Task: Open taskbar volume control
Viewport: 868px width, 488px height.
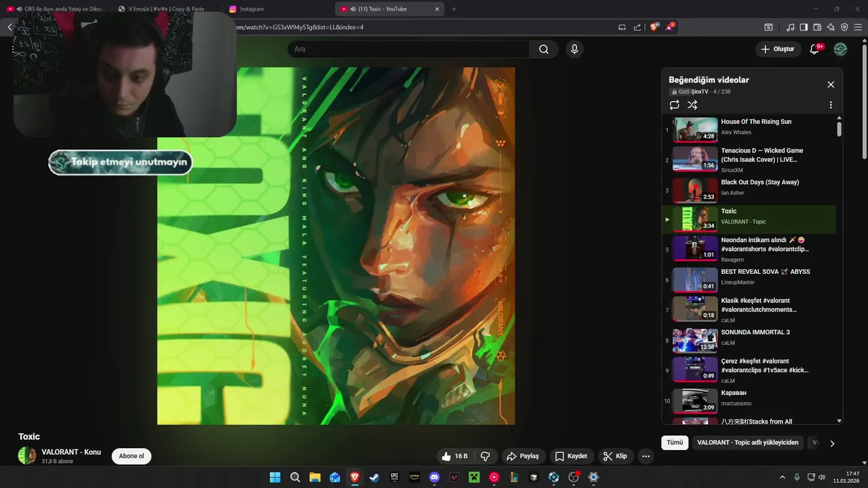Action: tap(821, 477)
